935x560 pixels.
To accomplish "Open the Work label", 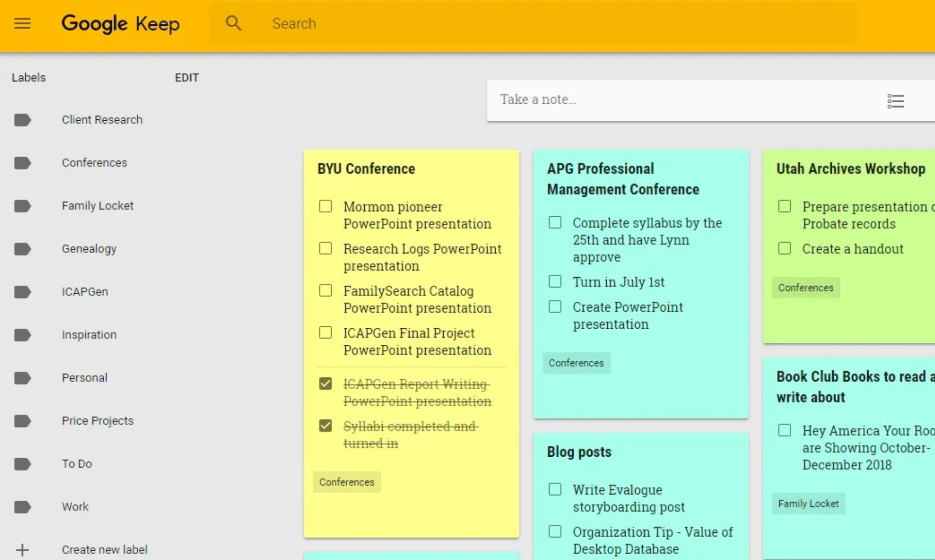I will (75, 507).
